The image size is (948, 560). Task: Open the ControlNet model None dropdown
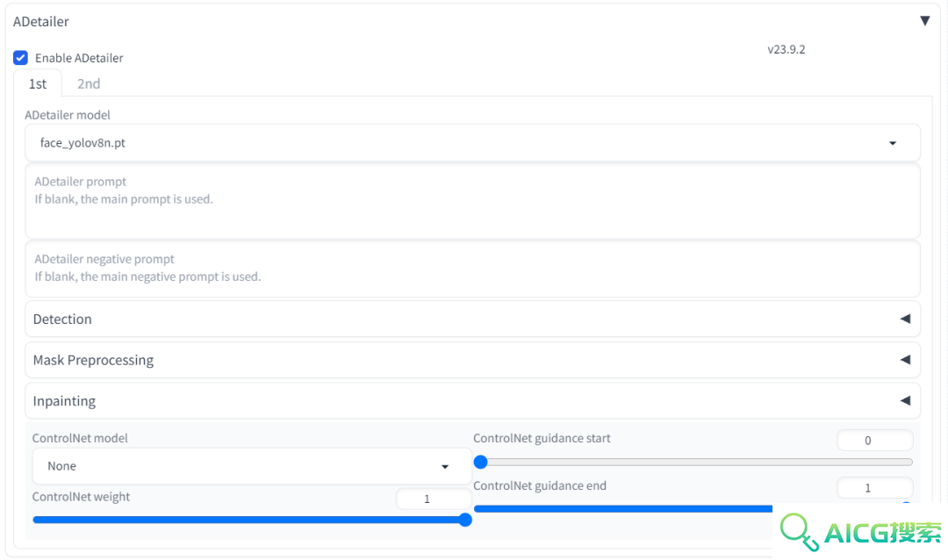click(252, 466)
